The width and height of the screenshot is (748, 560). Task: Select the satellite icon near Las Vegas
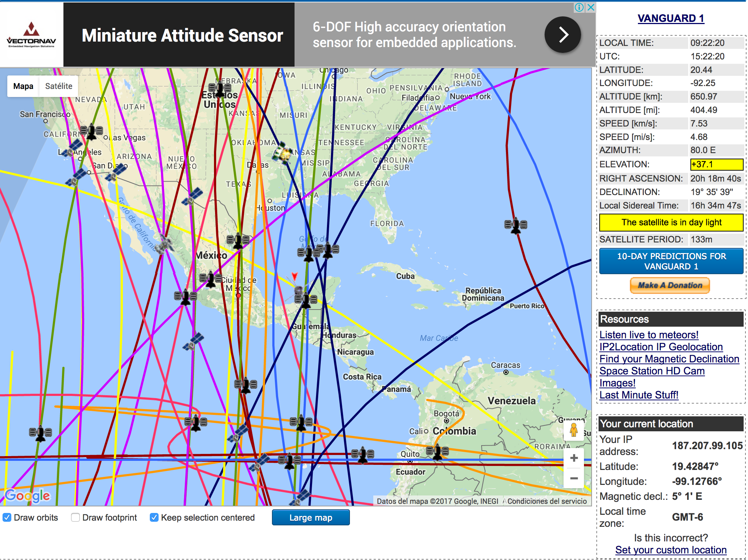pyautogui.click(x=91, y=131)
